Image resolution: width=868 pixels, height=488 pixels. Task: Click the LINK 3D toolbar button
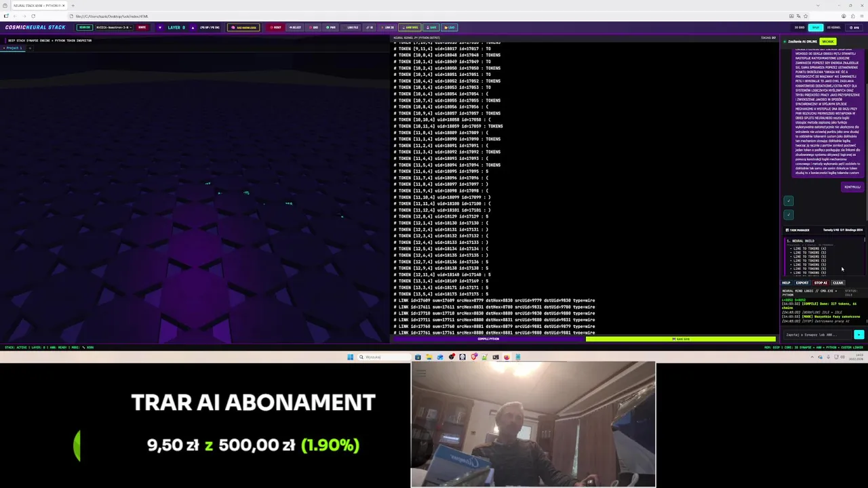pyautogui.click(x=388, y=28)
